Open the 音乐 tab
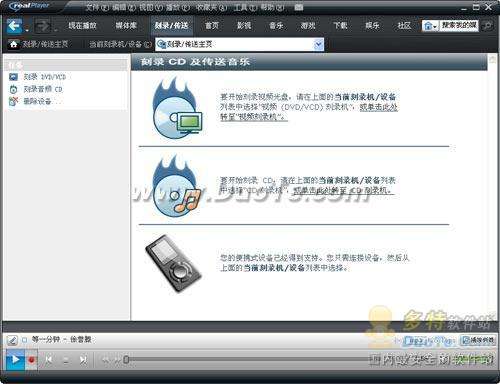 [276, 26]
